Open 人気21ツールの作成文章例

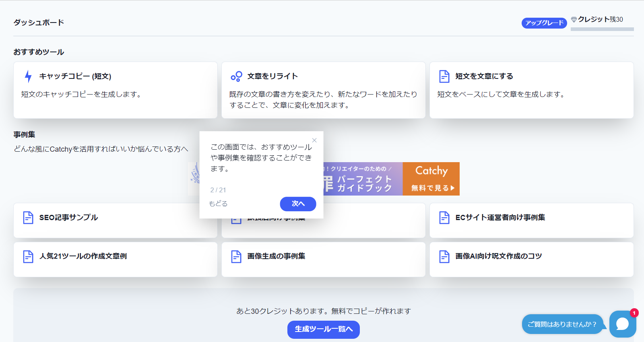116,260
